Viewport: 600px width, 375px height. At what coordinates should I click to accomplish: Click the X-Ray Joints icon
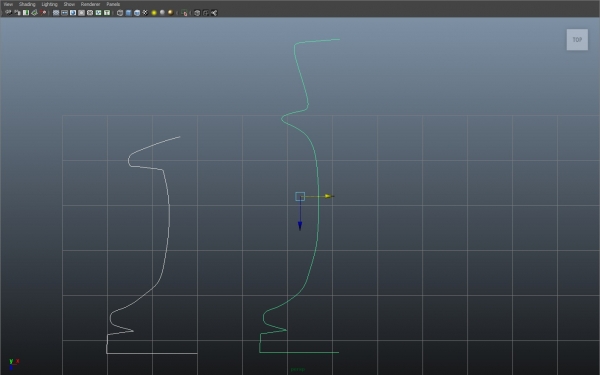(x=214, y=13)
